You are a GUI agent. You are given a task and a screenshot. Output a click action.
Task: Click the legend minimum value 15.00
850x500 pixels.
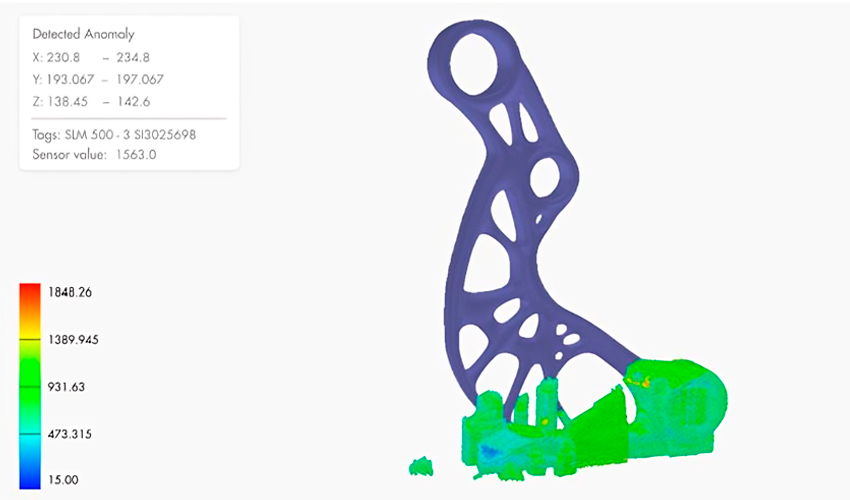[x=63, y=480]
